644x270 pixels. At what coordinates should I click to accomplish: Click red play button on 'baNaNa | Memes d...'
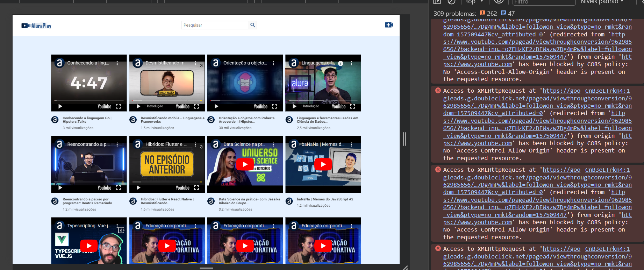click(323, 164)
